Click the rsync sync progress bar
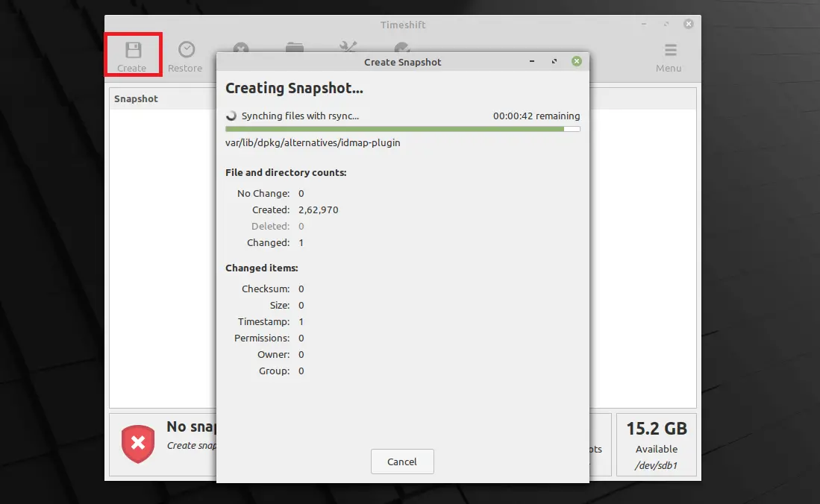Viewport: 820px width, 504px height. tap(403, 129)
